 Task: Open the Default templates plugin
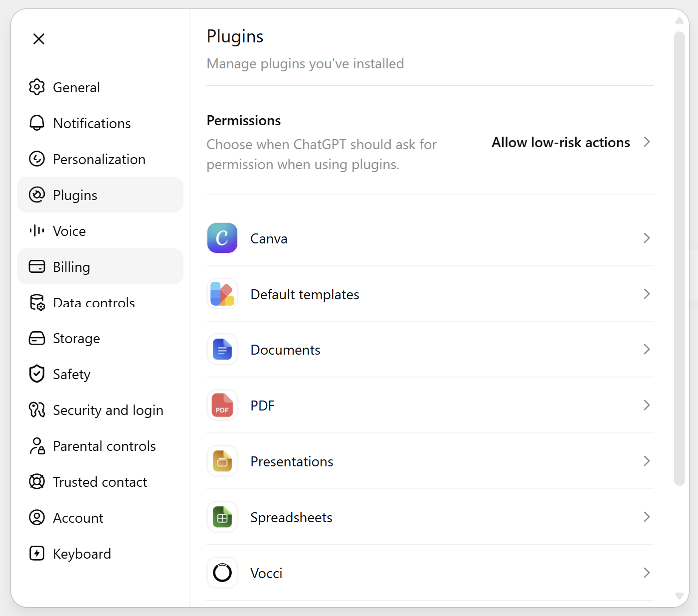click(x=430, y=294)
